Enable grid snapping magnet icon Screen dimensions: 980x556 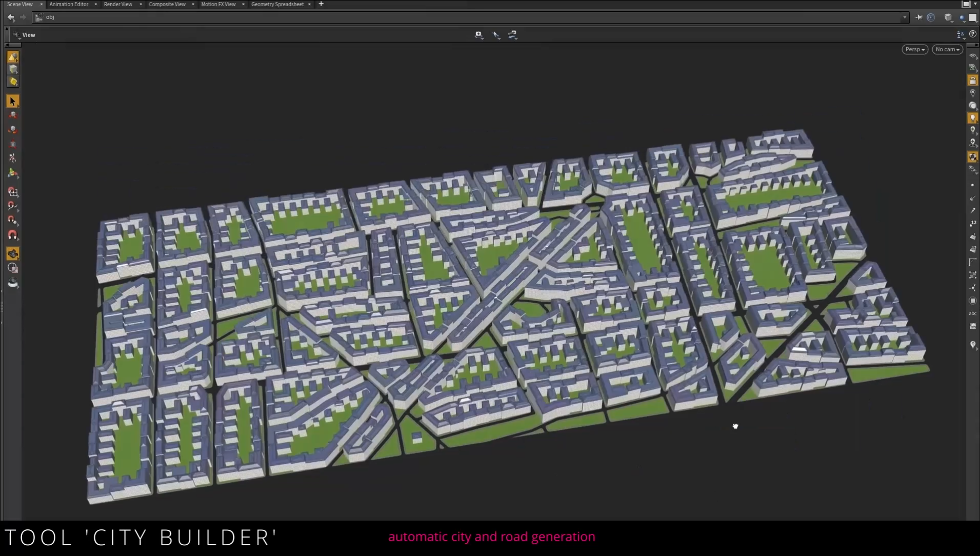tap(13, 192)
